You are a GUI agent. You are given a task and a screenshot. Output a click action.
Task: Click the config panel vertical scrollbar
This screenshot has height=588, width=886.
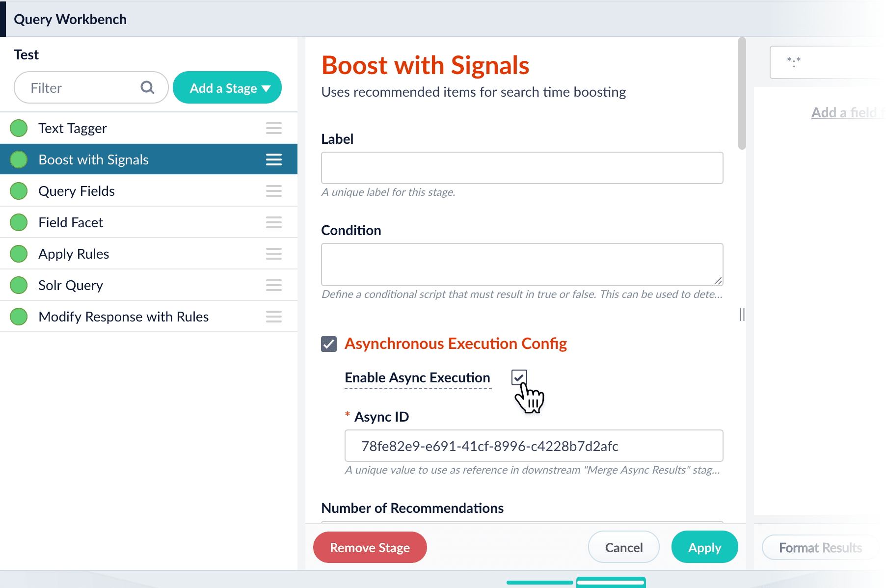tap(742, 93)
